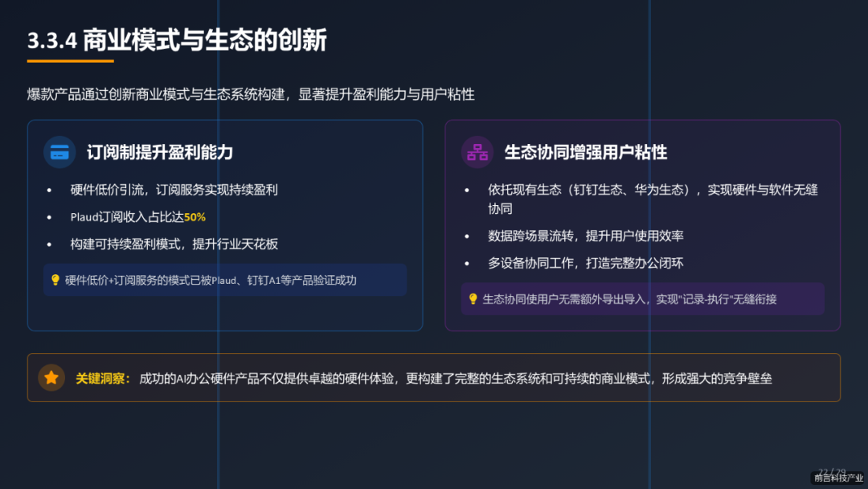868x489 pixels.
Task: Click the bullet before 硬件低价引流
Action: [50, 190]
